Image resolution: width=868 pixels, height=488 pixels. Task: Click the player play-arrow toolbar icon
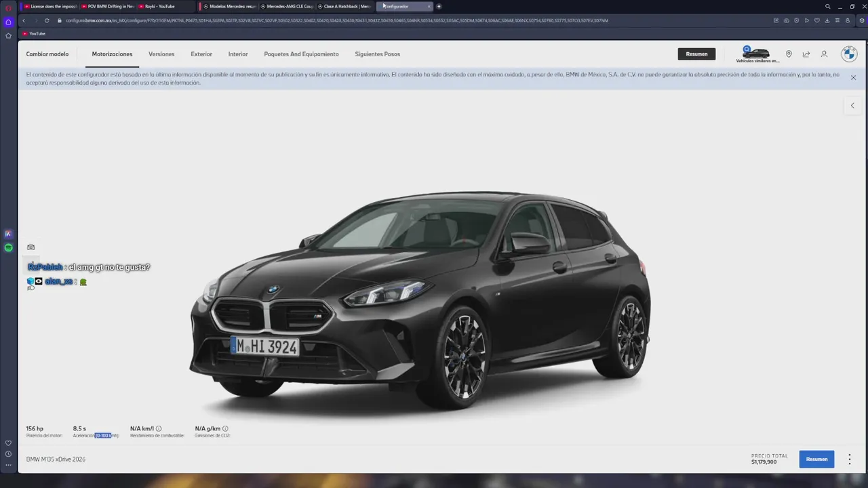[x=806, y=20]
